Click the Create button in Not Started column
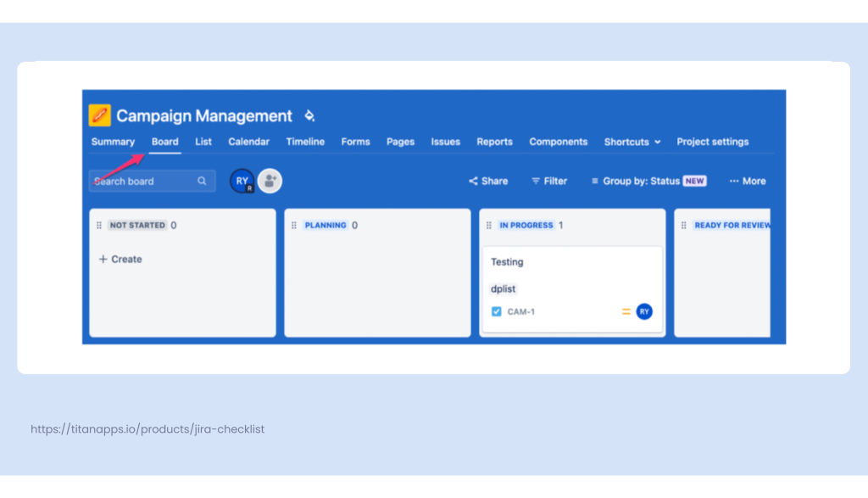 [x=119, y=259]
